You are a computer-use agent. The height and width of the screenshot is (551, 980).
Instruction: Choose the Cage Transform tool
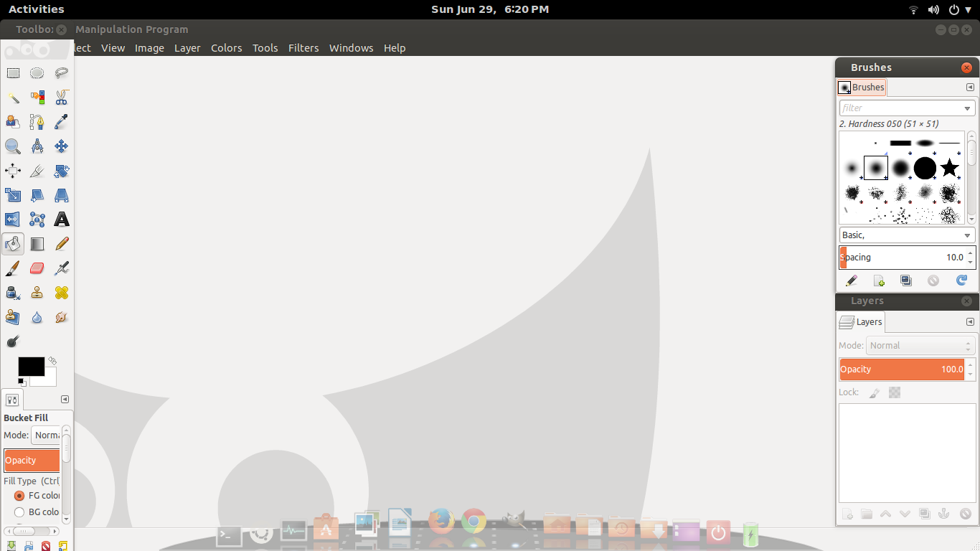[37, 220]
